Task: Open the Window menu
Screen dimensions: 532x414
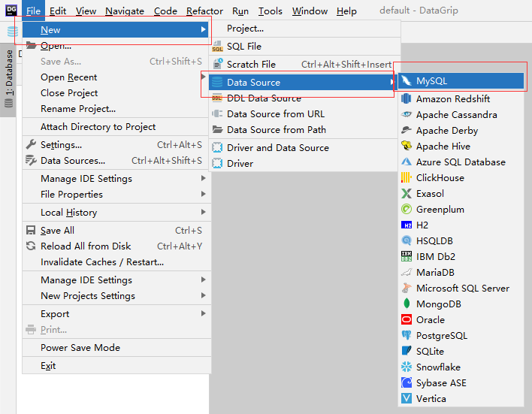Action: pos(310,11)
